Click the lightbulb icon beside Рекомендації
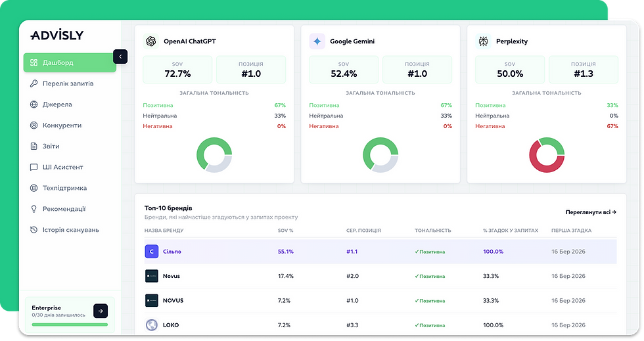The height and width of the screenshot is (341, 644). click(34, 209)
